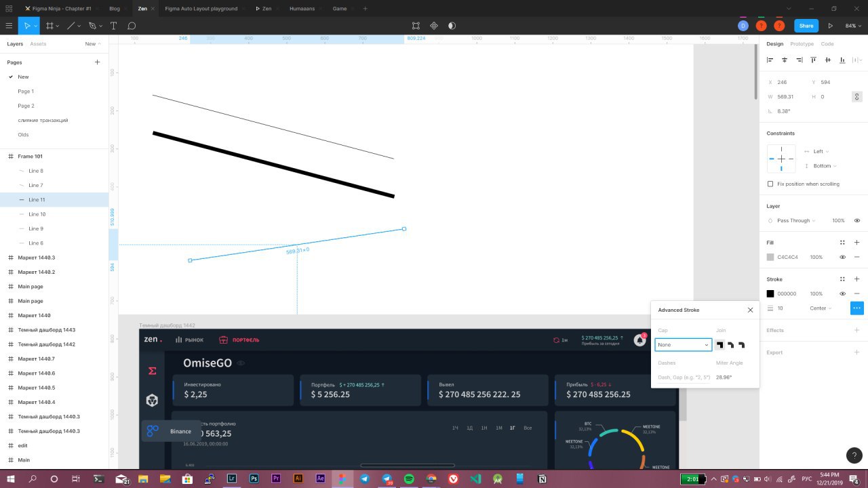The image size is (868, 488).
Task: Open Spotify from the taskbar
Action: 409,479
